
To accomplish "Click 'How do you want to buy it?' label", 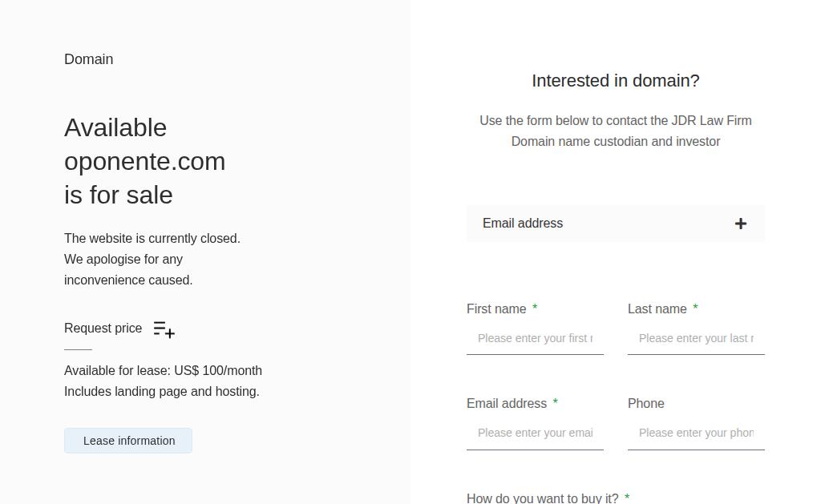I will point(543,498).
